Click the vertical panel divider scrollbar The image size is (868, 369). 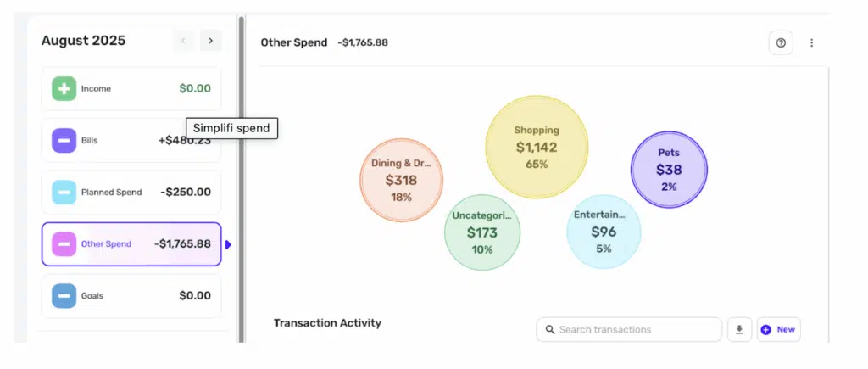241,178
